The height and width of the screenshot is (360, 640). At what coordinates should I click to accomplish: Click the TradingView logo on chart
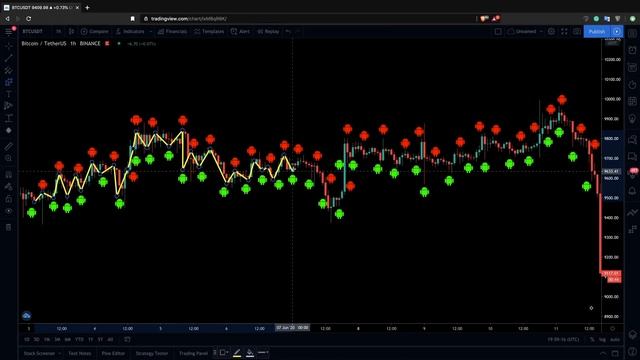27,316
